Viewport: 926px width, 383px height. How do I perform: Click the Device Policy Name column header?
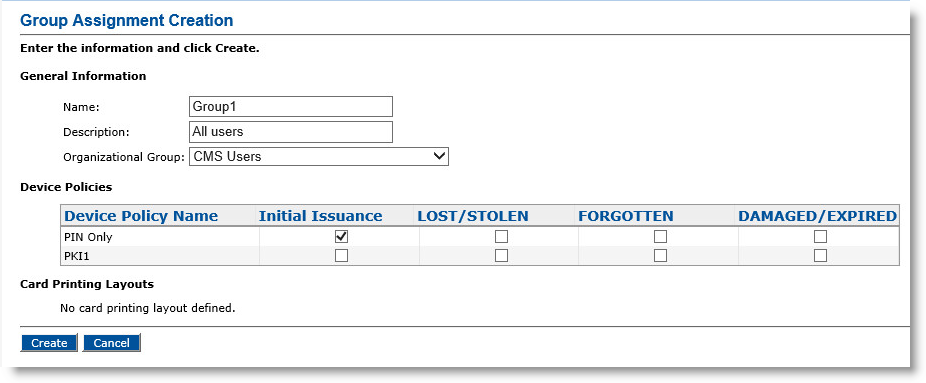[x=141, y=216]
